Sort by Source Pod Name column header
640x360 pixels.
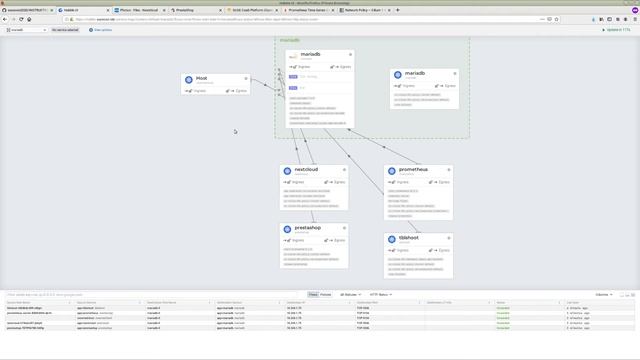39,302
